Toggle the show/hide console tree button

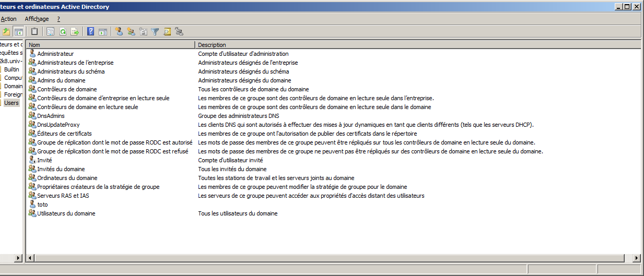(19, 31)
